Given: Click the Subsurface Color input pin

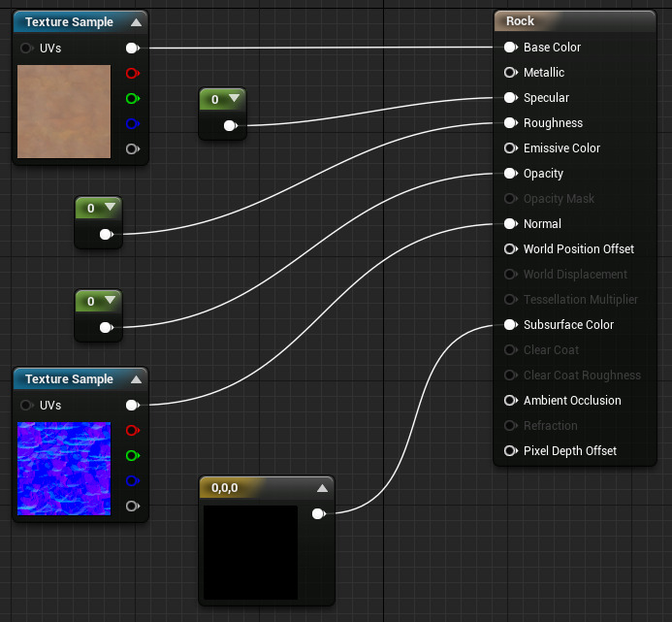Looking at the screenshot, I should (510, 325).
